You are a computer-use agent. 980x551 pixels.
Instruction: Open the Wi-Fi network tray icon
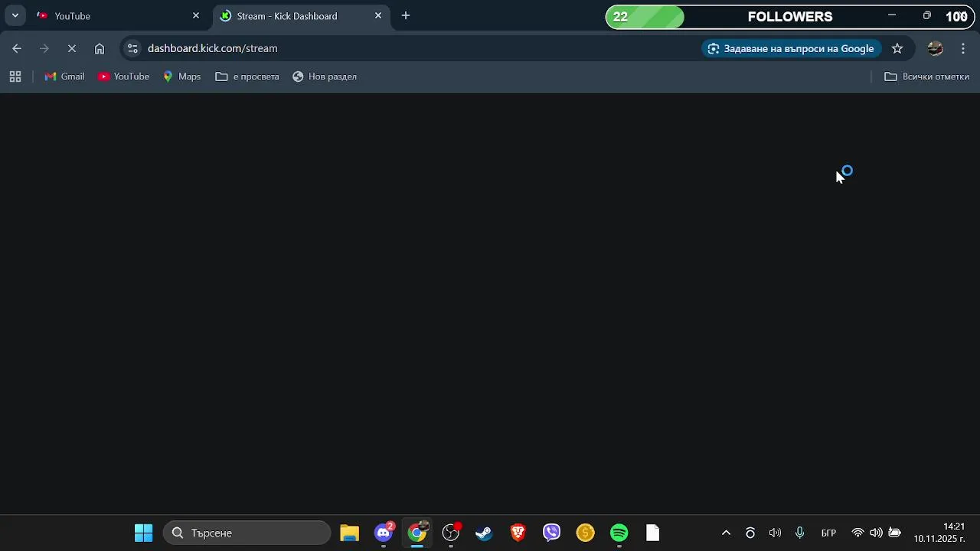click(857, 533)
